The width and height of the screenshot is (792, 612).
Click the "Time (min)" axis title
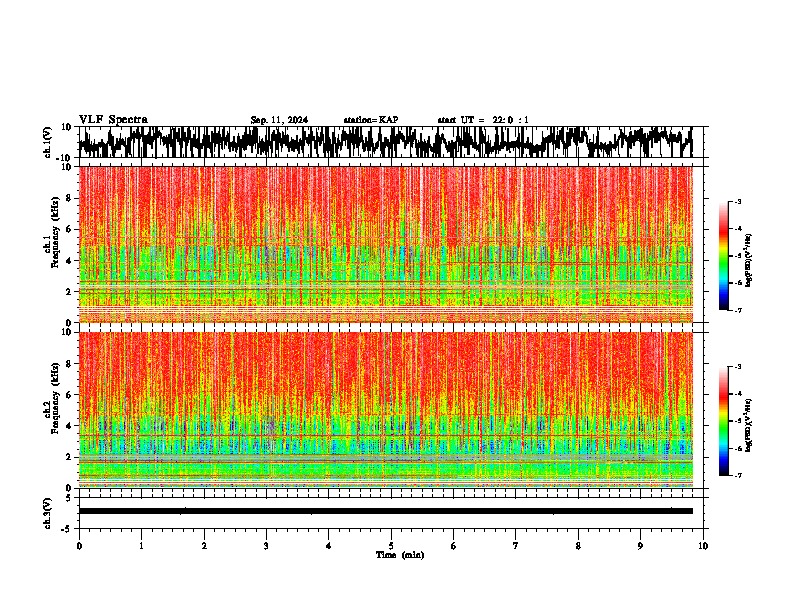click(400, 555)
